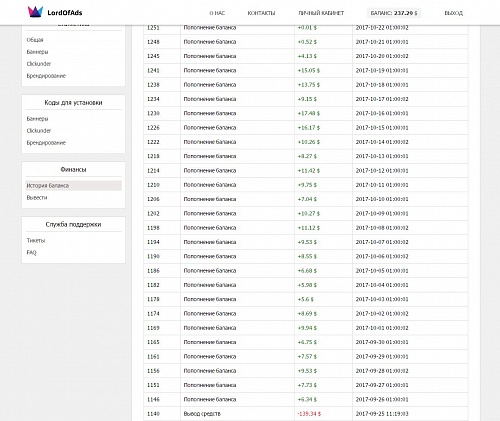Viewport: 500px width, 421px height.
Task: Click amount +17.48 $
Action: [308, 114]
